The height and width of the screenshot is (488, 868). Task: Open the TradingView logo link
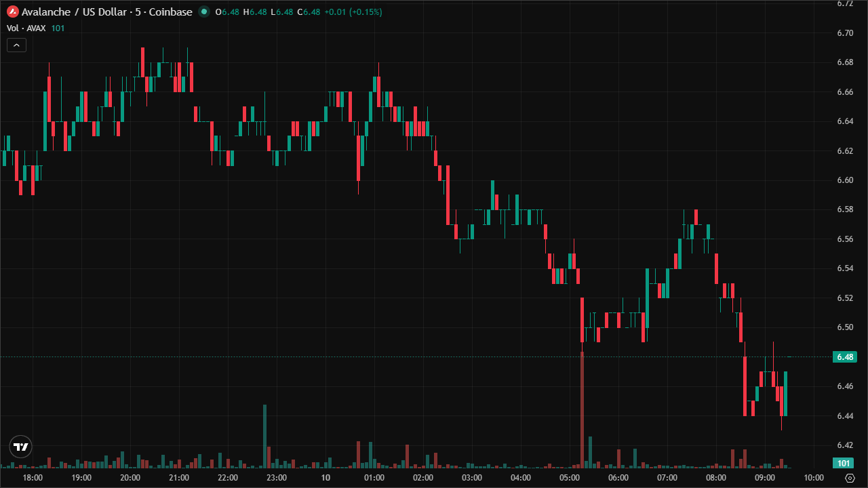coord(21,447)
